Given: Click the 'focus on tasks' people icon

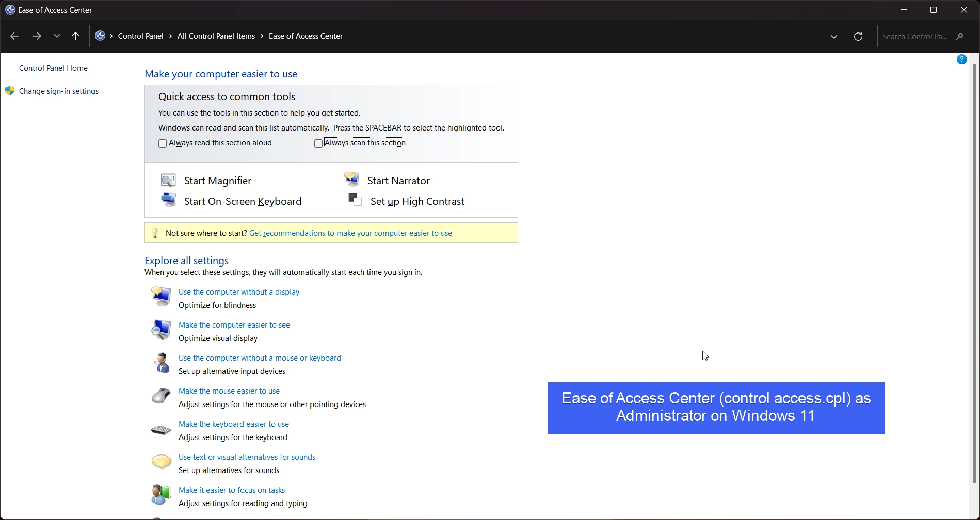Looking at the screenshot, I should tap(161, 494).
